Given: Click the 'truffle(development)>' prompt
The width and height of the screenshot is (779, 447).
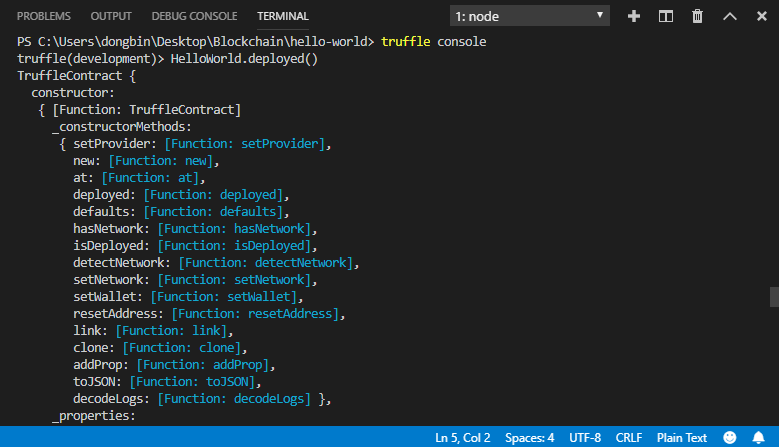Looking at the screenshot, I should click(x=90, y=59).
